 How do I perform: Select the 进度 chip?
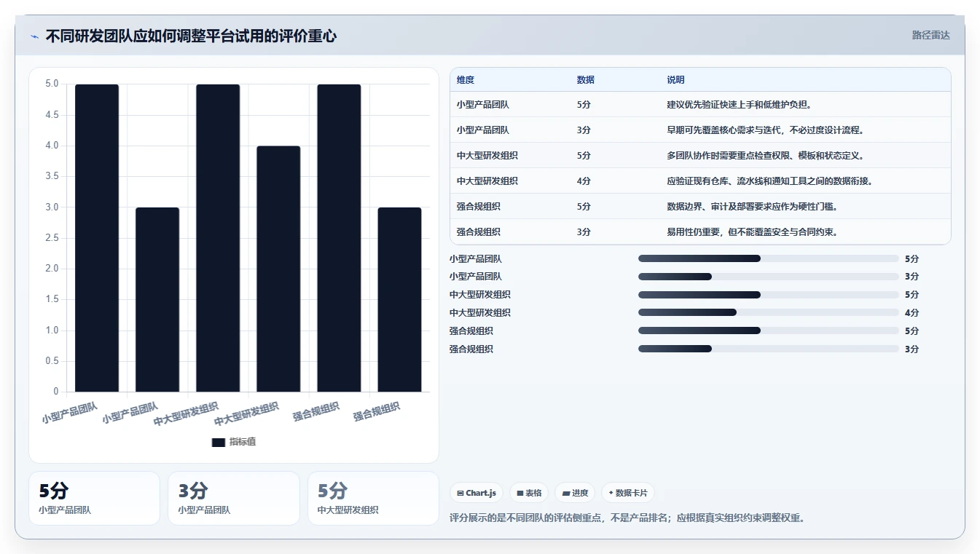(575, 493)
